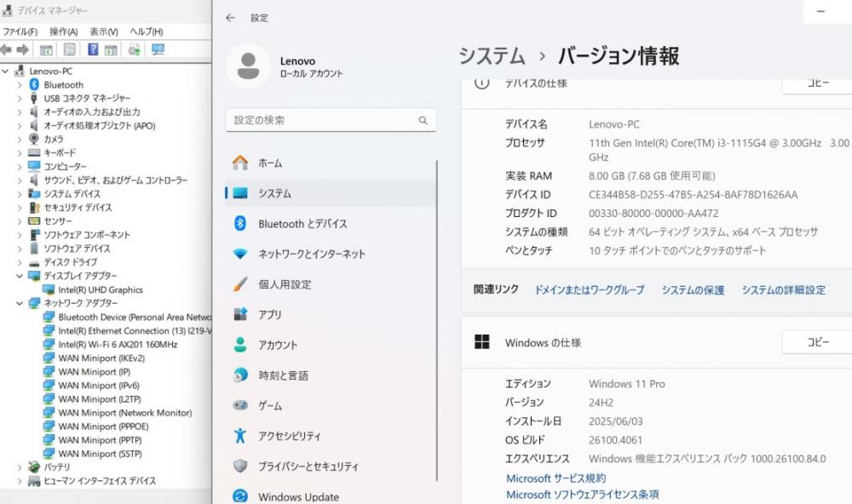Open the 操作(A) menu
This screenshot has height=504, width=852.
[64, 31]
